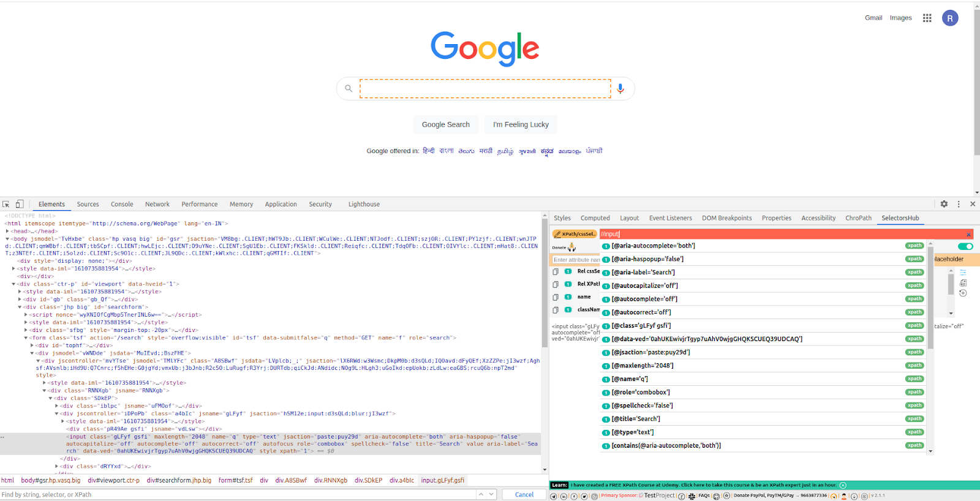Click Cancel in the DevTools find bar
The height and width of the screenshot is (501, 980).
524,494
